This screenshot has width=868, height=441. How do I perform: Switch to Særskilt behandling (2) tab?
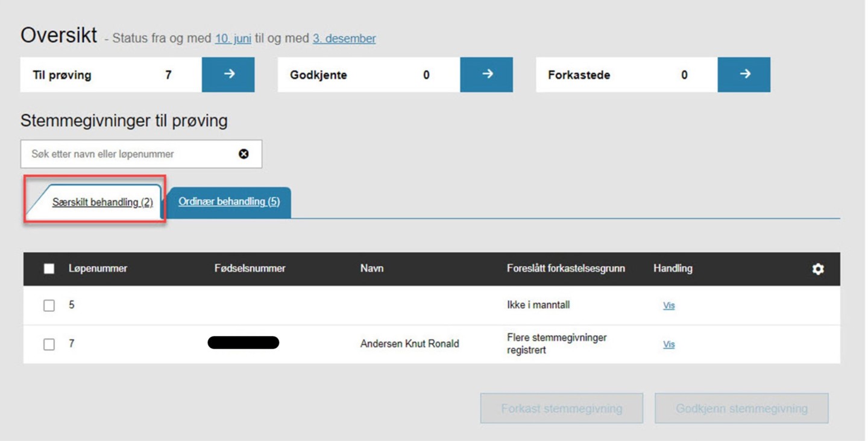102,203
